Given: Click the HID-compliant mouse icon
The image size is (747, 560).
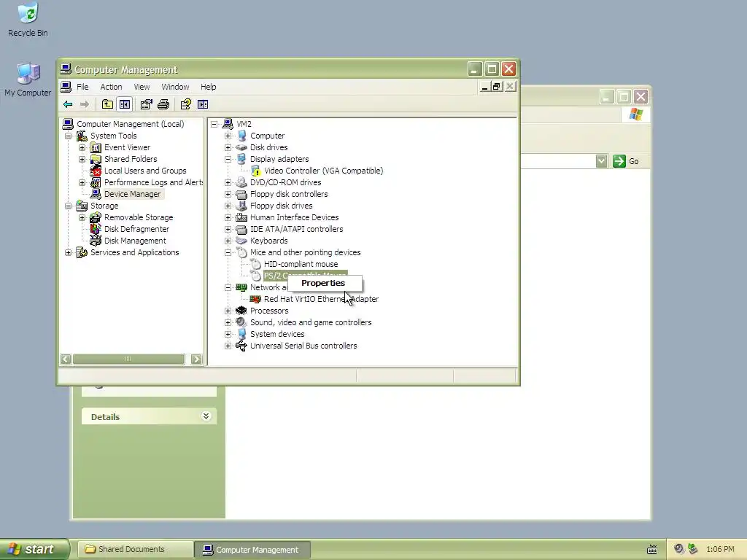Looking at the screenshot, I should coord(256,264).
